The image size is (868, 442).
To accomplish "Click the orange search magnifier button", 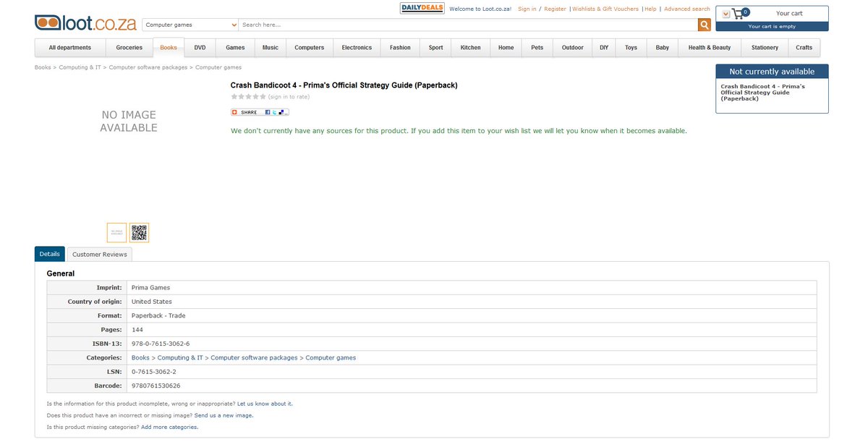I will [704, 25].
